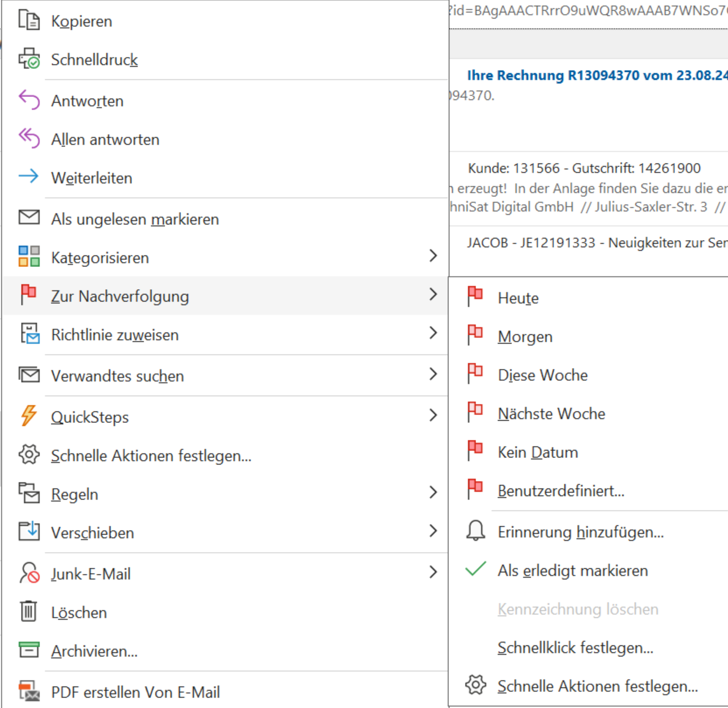Toggle Als ungelesen markieren for the email

[135, 219]
